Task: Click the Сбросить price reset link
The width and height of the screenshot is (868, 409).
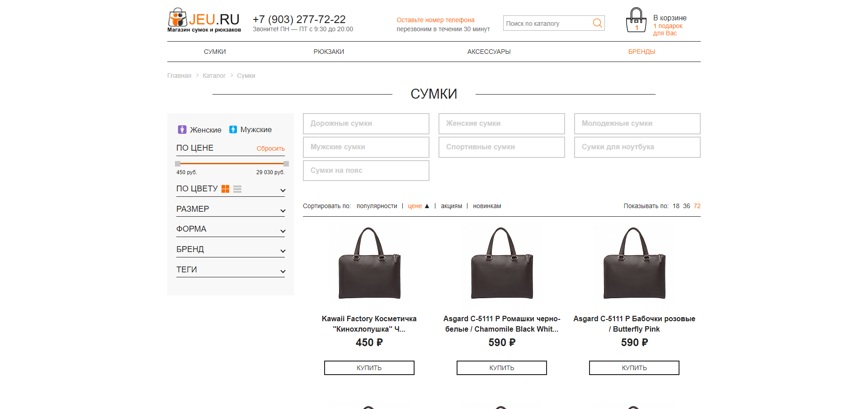Action: point(270,149)
